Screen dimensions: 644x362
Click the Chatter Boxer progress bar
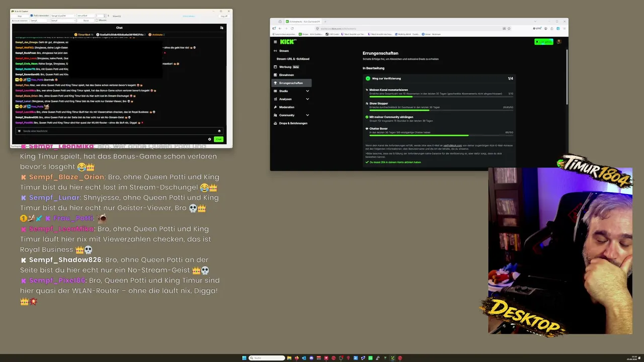click(441, 135)
